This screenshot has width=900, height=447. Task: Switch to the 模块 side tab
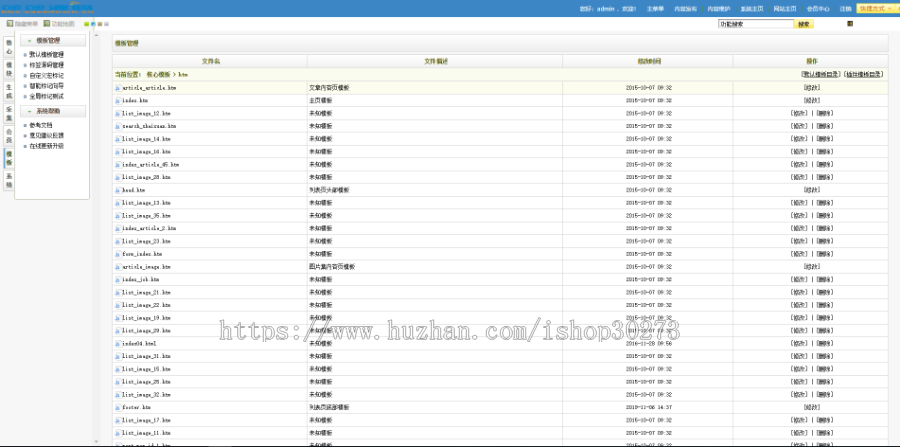9,69
